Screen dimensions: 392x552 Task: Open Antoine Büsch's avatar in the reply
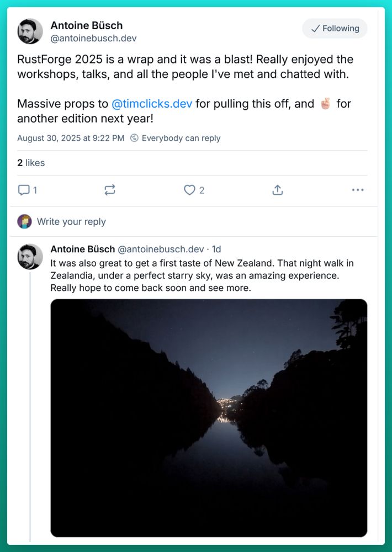[30, 257]
